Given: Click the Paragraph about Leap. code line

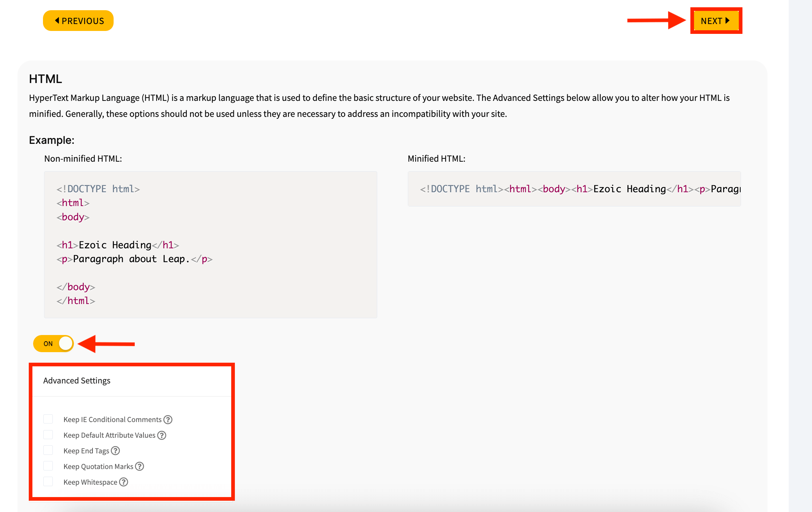Looking at the screenshot, I should [x=135, y=259].
